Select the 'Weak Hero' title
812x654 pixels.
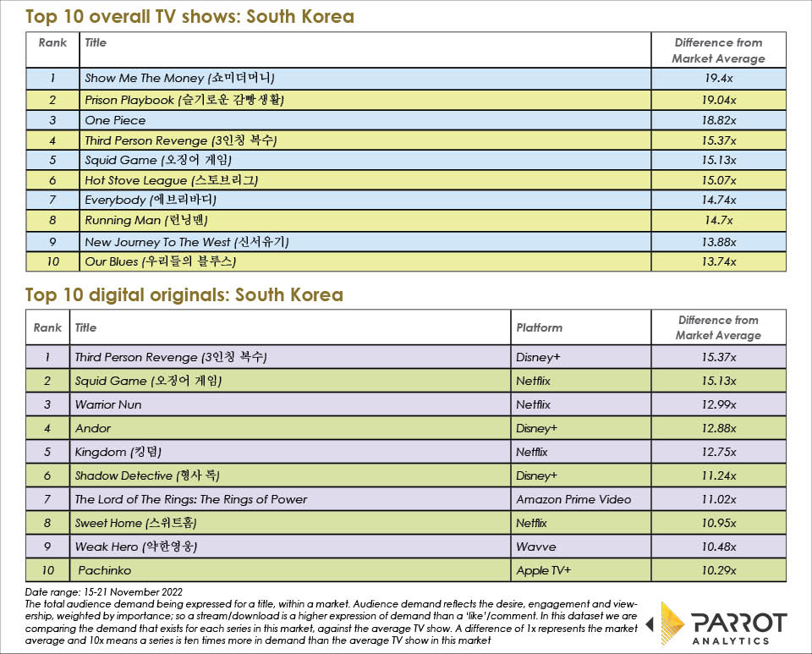pyautogui.click(x=136, y=547)
